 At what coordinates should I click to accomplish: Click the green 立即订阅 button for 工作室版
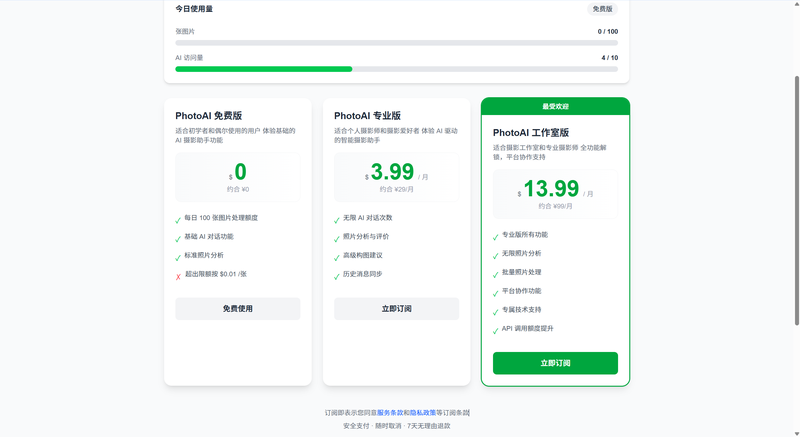click(555, 363)
